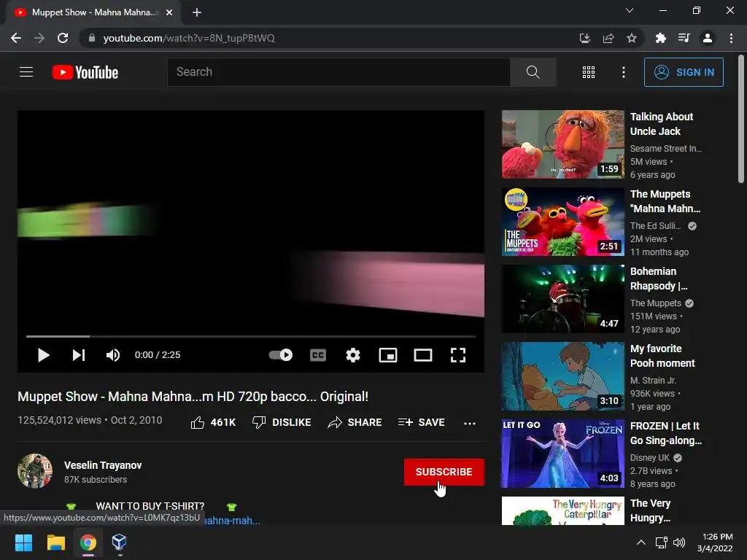This screenshot has height=560, width=747.
Task: Enter full screen mode
Action: (x=458, y=355)
